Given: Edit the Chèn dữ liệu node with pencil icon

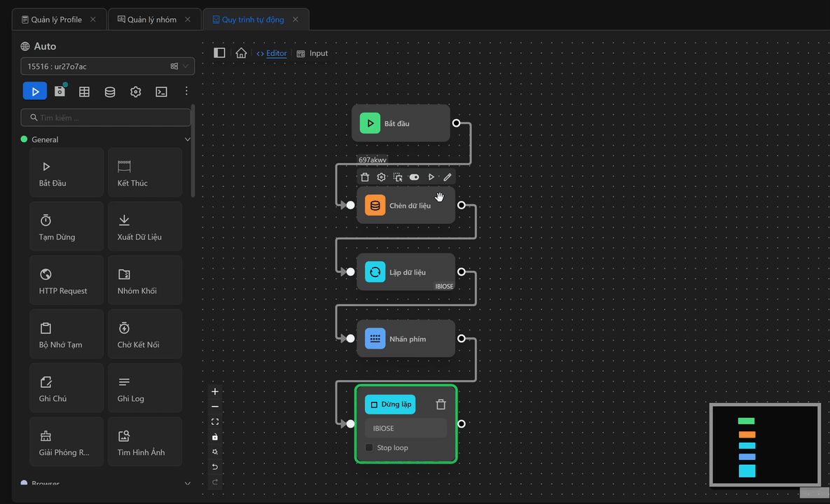Looking at the screenshot, I should pos(448,177).
